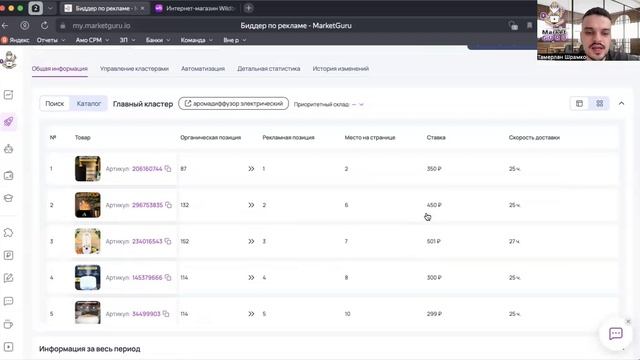Image resolution: width=640 pixels, height=360 pixels.
Task: Click product thumbnail in row 3
Action: tap(88, 241)
